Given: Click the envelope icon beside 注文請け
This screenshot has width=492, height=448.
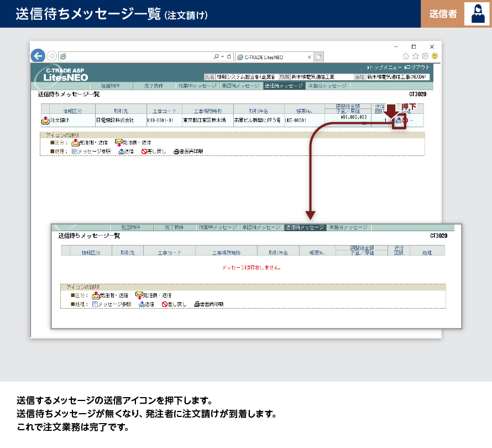Looking at the screenshot, I should (x=45, y=120).
